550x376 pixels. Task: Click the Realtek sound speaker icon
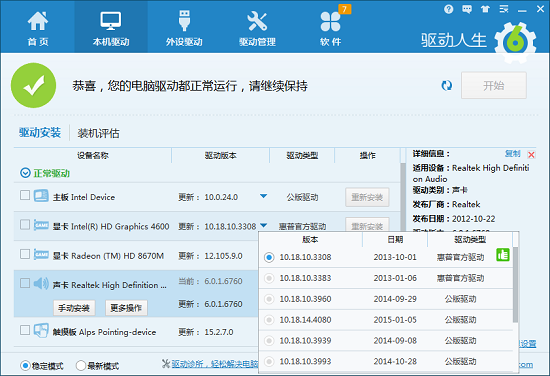pyautogui.click(x=41, y=283)
